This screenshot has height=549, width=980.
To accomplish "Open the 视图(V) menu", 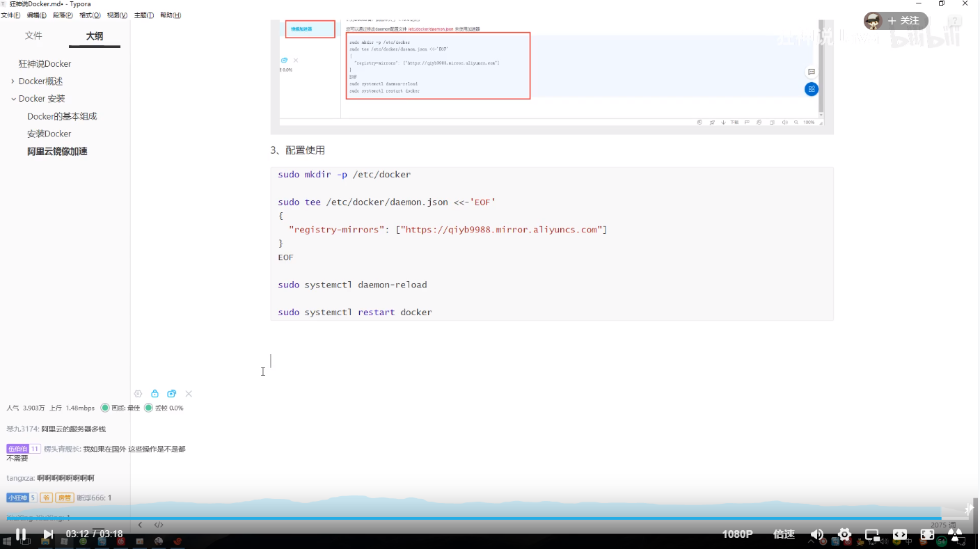I will [117, 15].
